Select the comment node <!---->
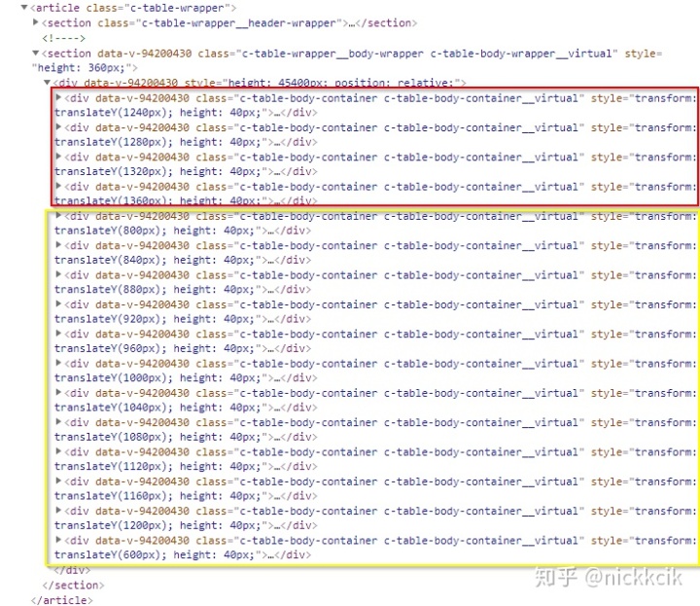The image size is (700, 606). coord(64,38)
